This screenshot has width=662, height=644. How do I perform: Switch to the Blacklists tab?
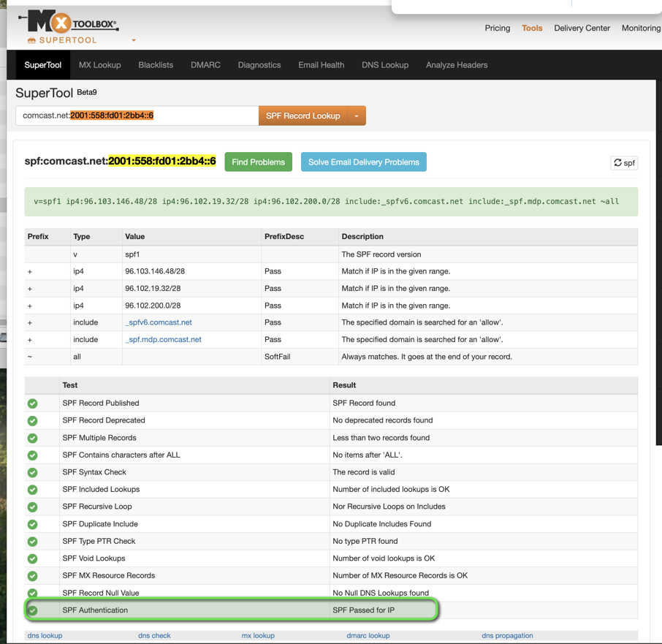pos(156,65)
